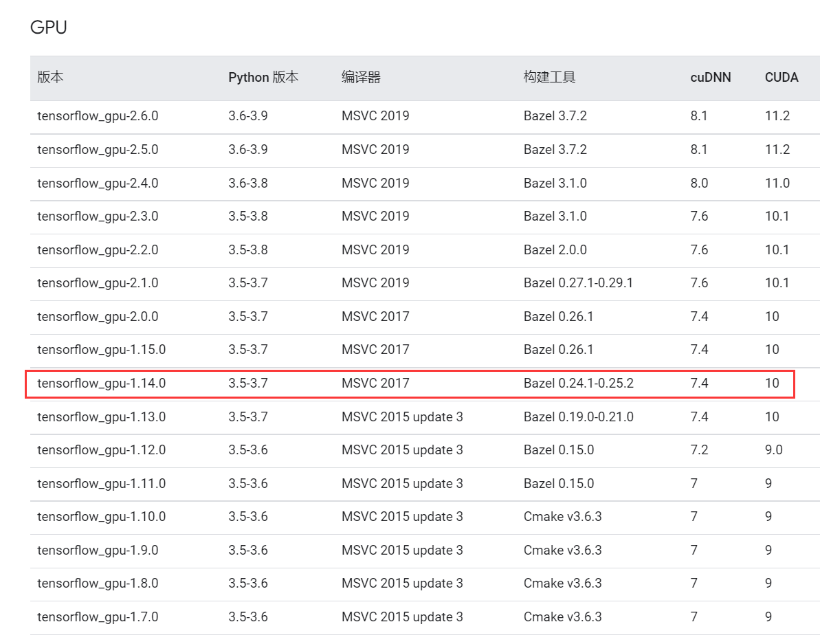Click the GPU section heading
The image size is (820, 644).
49,27
